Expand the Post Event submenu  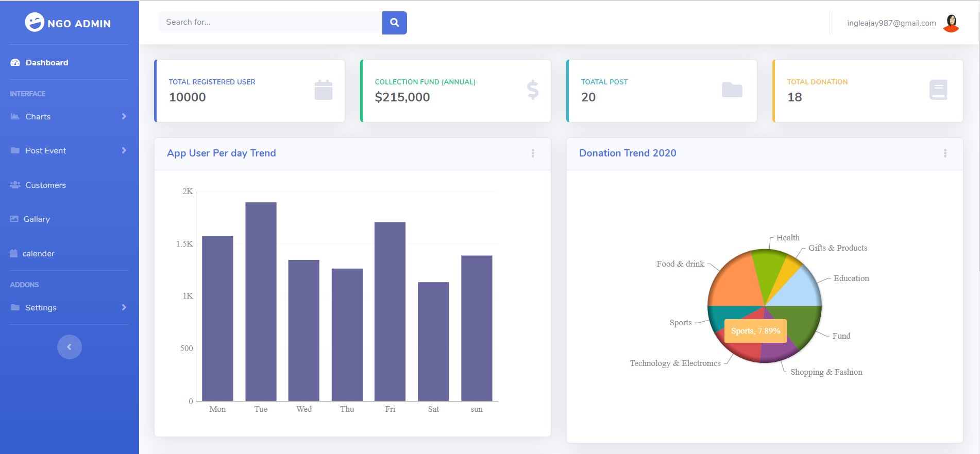pos(124,150)
